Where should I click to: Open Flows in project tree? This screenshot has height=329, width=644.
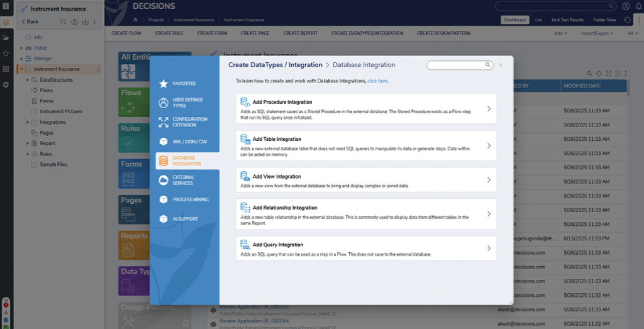pos(46,91)
